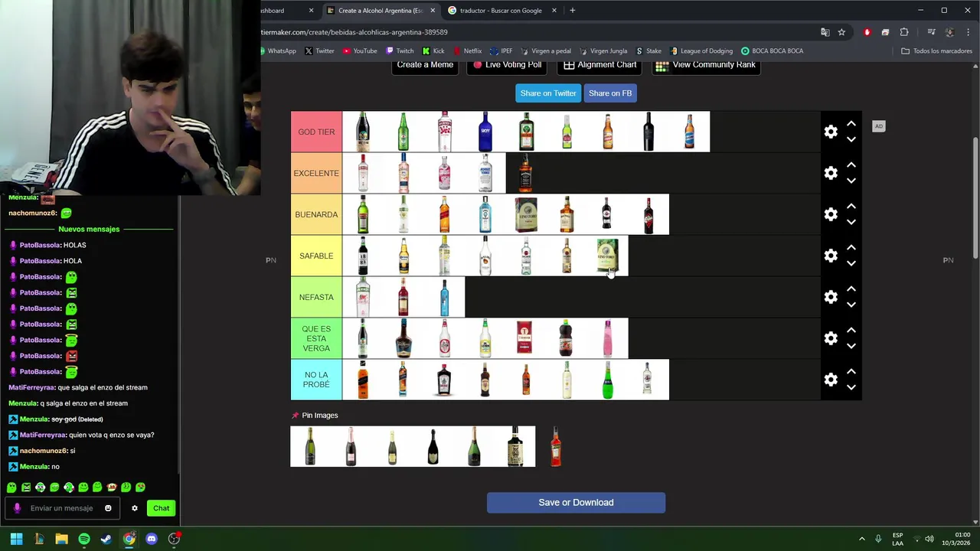Open Todos los marcadores folder
980x551 pixels.
[936, 51]
